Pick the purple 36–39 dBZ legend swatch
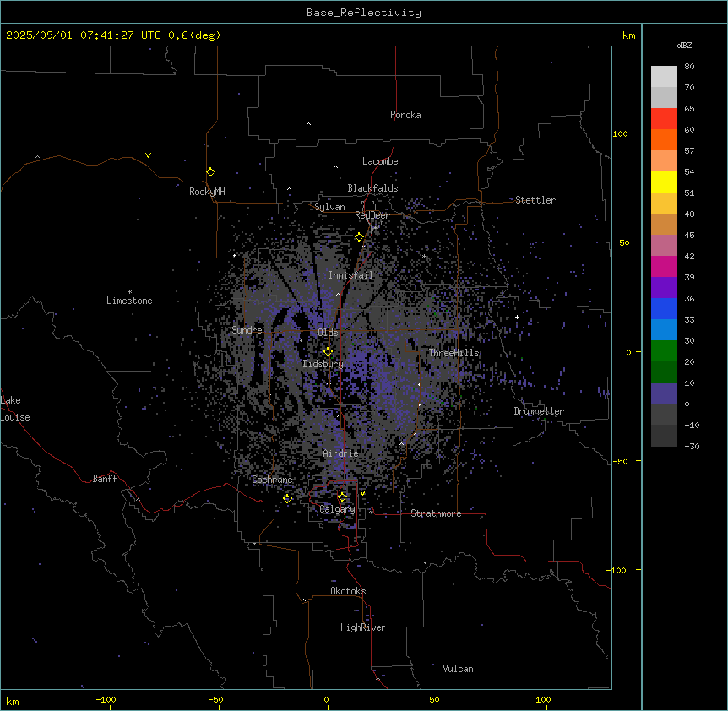Viewport: 728px width, 711px height. coord(664,288)
